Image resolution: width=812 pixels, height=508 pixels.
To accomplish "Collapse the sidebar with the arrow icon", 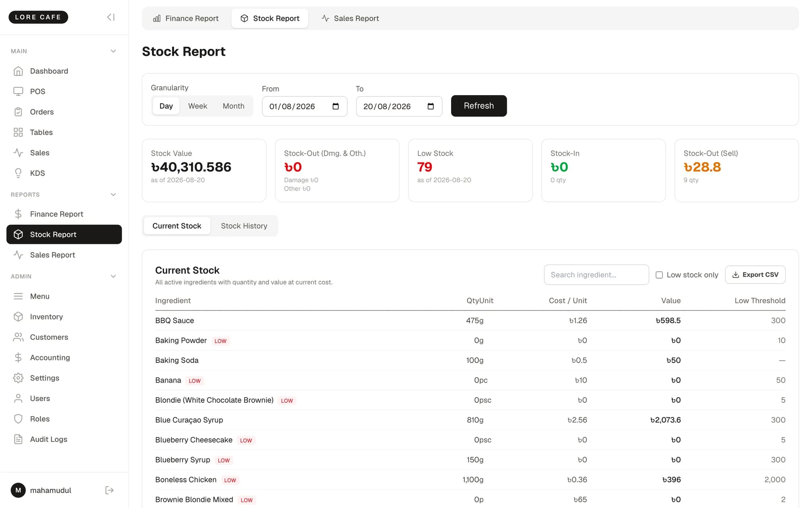I will pos(111,17).
